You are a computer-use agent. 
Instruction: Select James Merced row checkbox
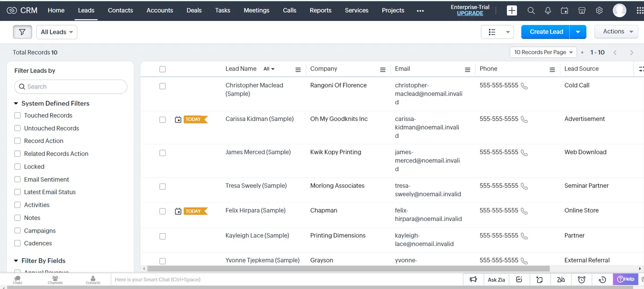(x=162, y=153)
